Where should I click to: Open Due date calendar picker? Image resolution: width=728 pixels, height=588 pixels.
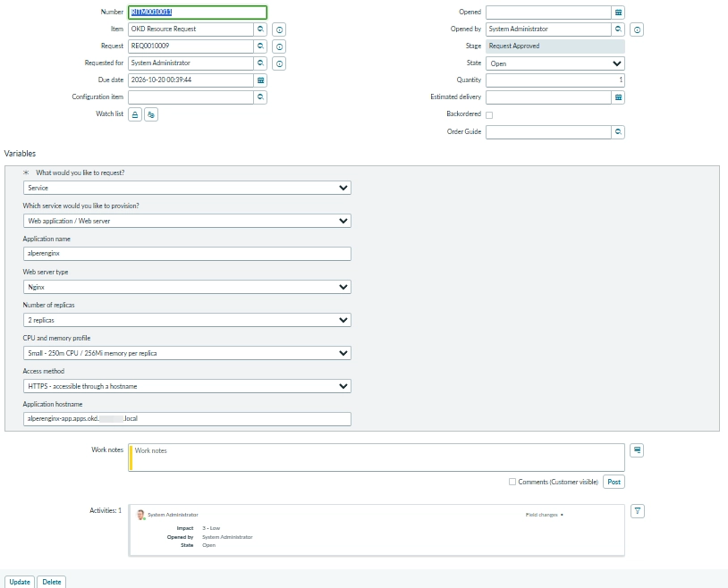[x=260, y=80]
